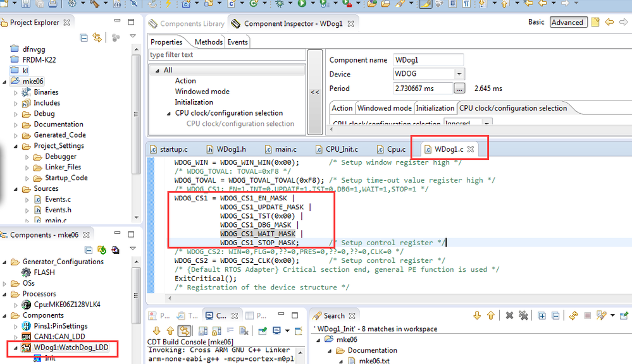
Task: Toggle scroll lock in build console
Action: [x=216, y=331]
